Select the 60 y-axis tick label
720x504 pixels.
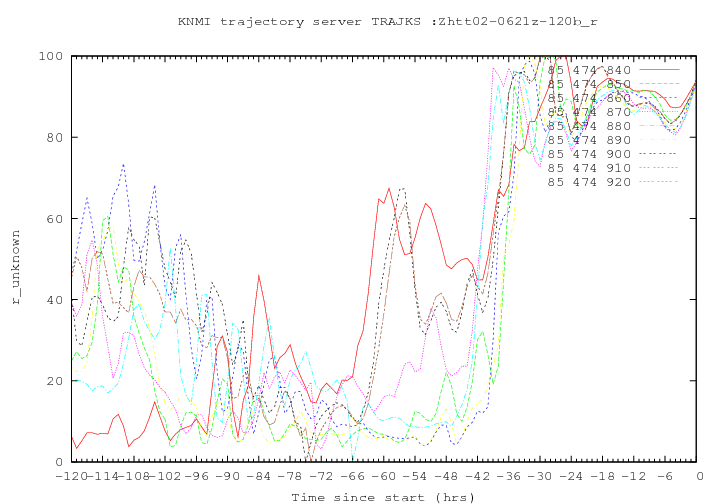pos(54,219)
